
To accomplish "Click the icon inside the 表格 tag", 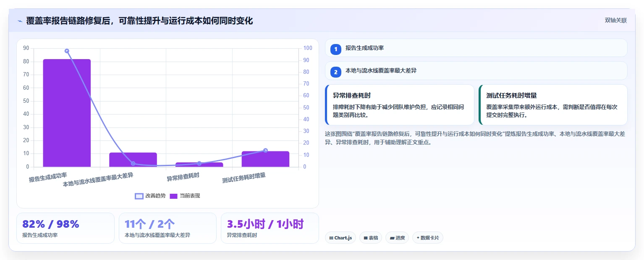I will pos(366,238).
